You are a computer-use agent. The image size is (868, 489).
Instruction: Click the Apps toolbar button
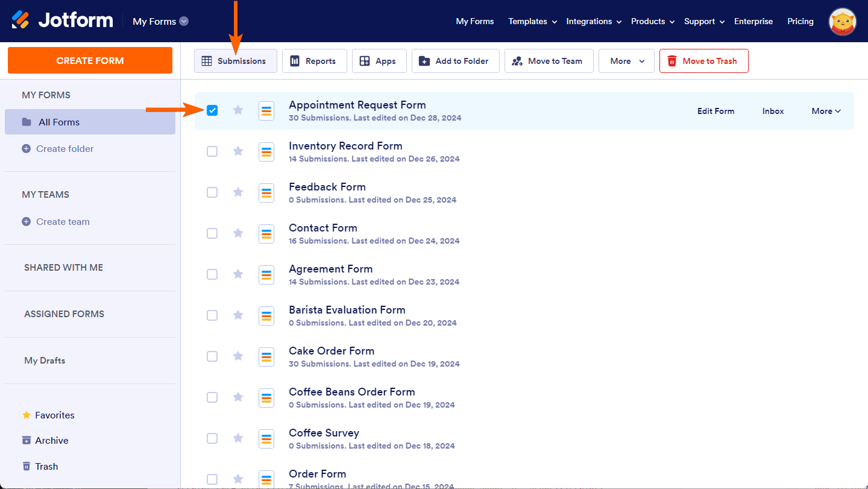379,61
